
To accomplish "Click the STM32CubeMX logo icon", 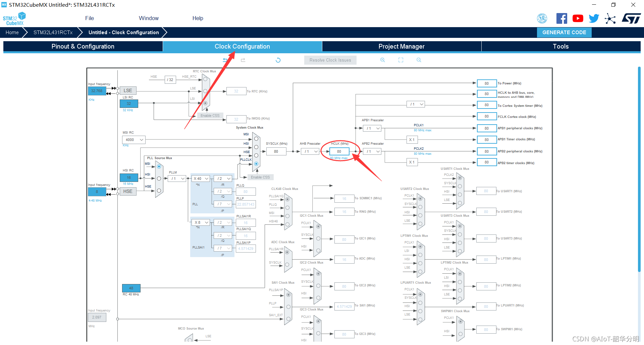I will 14,19.
